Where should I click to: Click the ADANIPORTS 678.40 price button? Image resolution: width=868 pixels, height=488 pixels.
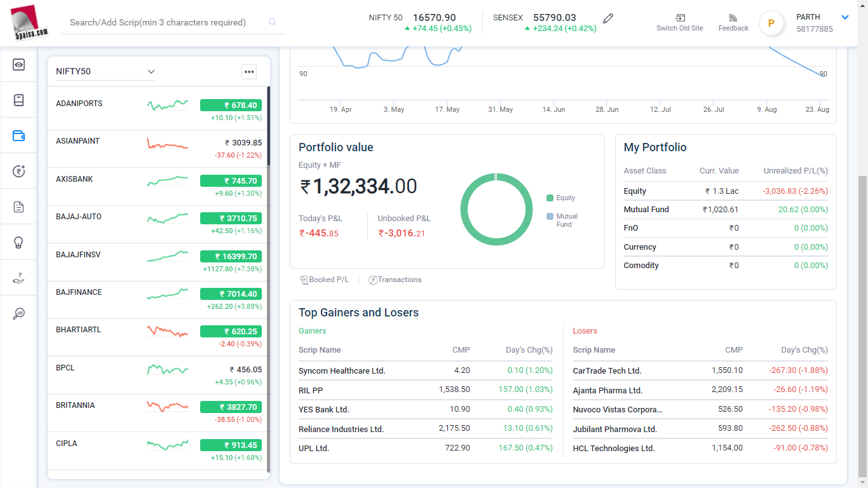231,105
